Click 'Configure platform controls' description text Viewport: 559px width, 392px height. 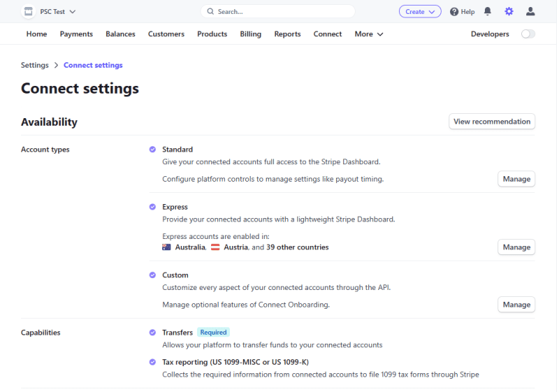tap(273, 179)
